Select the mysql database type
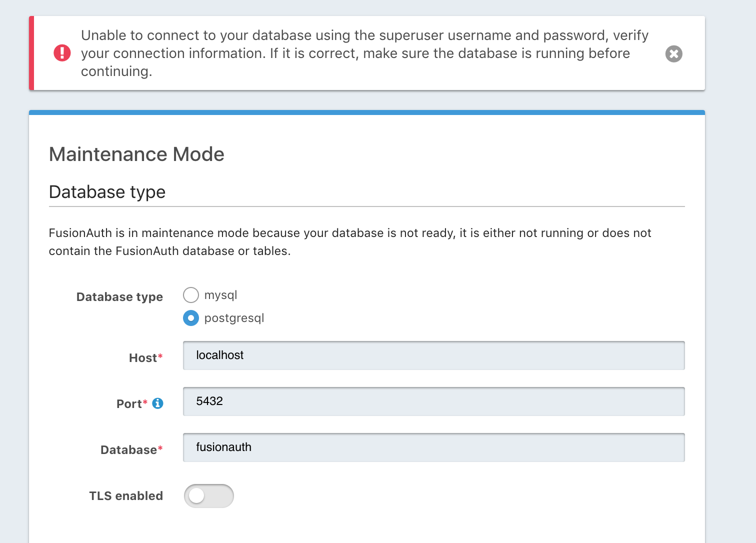Image resolution: width=756 pixels, height=543 pixels. pyautogui.click(x=191, y=295)
